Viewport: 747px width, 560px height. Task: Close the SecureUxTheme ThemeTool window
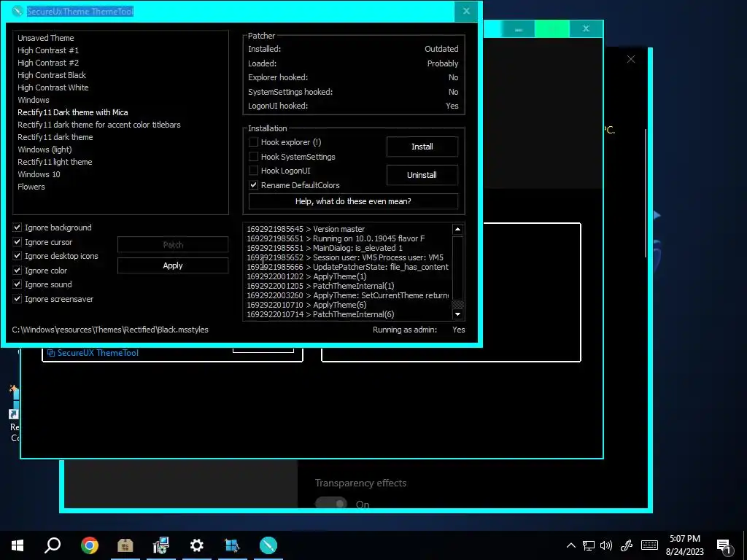click(466, 11)
